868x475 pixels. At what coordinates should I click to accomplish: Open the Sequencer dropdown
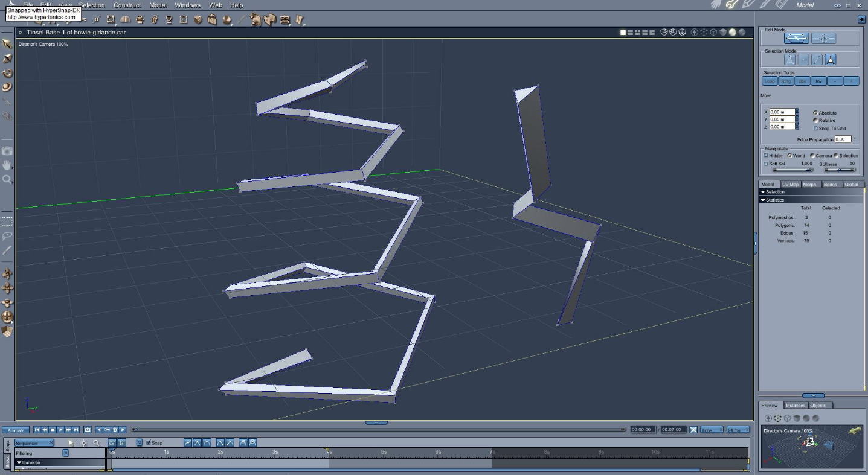[34, 444]
